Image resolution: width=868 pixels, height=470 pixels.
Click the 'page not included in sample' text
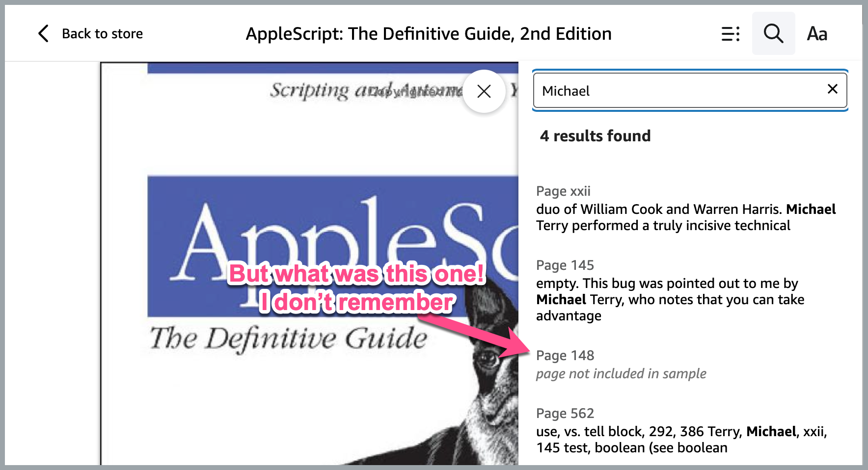[x=621, y=374]
